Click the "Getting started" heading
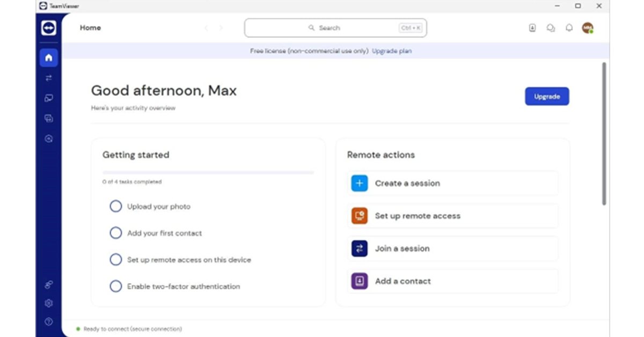This screenshot has height=337, width=644. pyautogui.click(x=136, y=155)
